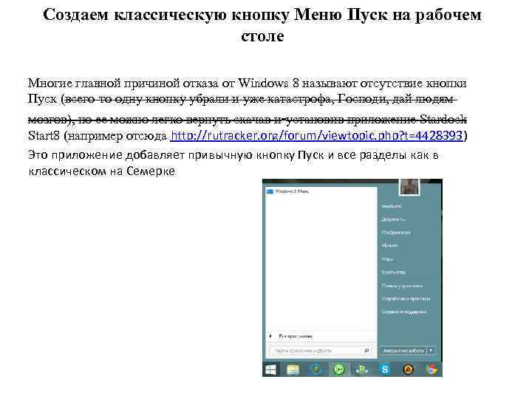Open the orange triangle AIMP icon in taskbar
Viewport: 532px width, 399px height.
[x=408, y=369]
